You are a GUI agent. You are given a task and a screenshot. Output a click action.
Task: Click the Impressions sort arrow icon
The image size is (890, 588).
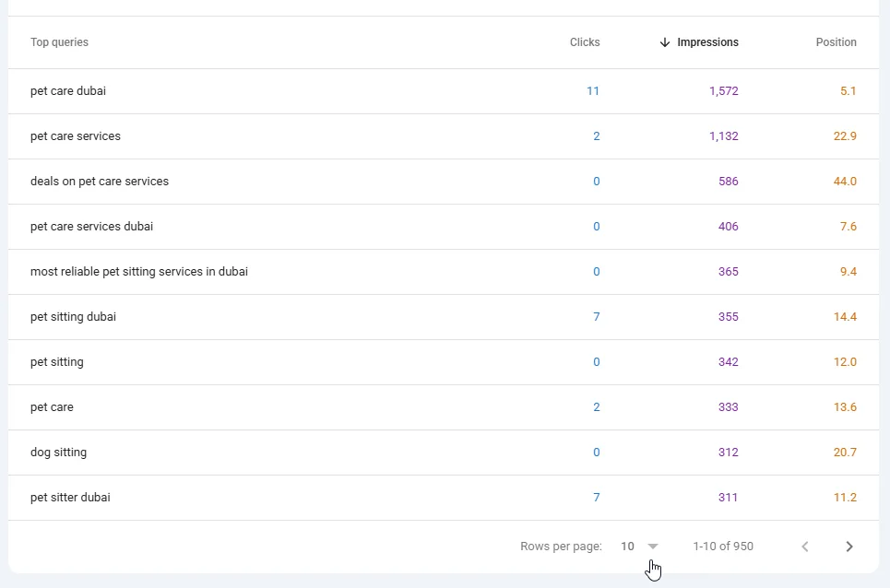pyautogui.click(x=665, y=42)
